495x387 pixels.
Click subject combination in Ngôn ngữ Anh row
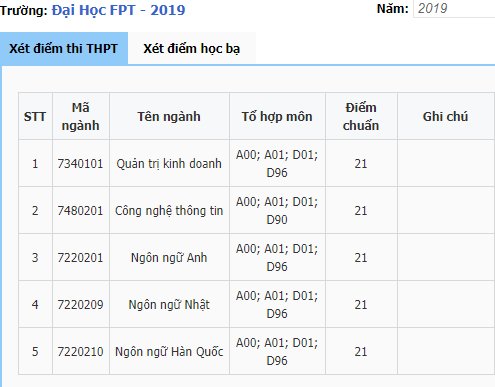(x=277, y=258)
